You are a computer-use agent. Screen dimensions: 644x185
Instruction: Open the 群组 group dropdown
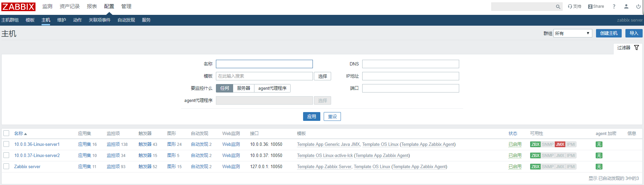coord(573,33)
